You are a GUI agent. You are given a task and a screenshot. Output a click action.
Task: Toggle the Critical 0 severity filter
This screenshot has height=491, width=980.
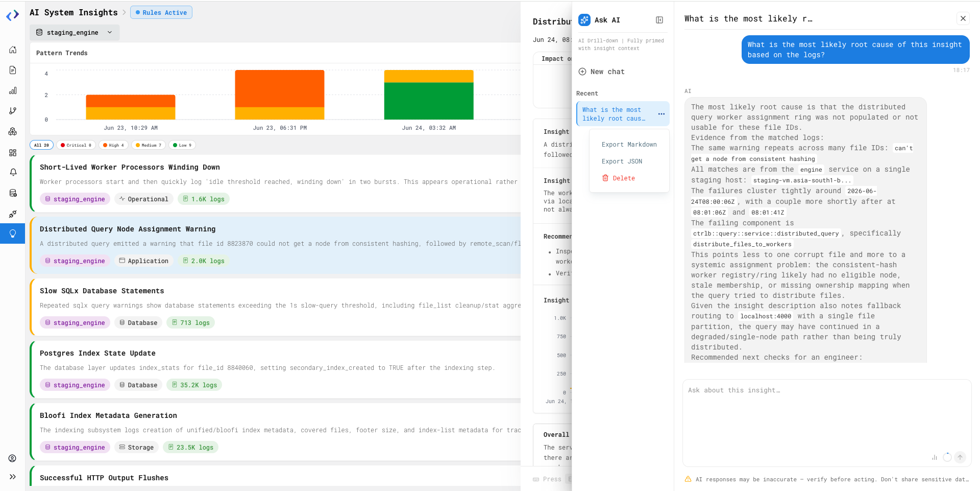(x=76, y=145)
